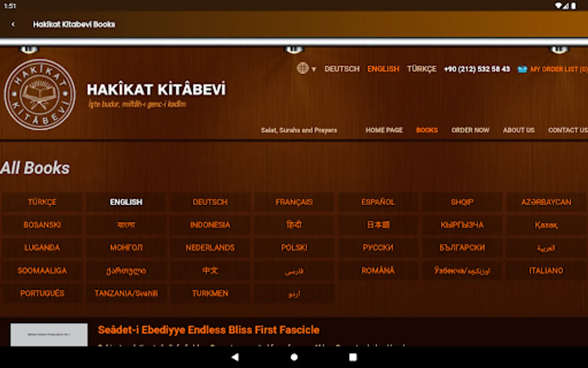Click the Hakîkat Kitâbevi circular logo

click(x=40, y=94)
